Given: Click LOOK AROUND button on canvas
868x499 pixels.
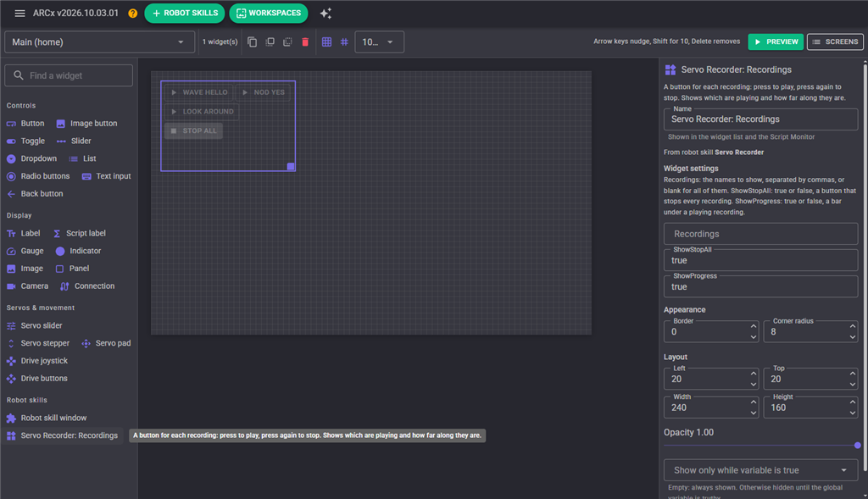Looking at the screenshot, I should (x=202, y=112).
